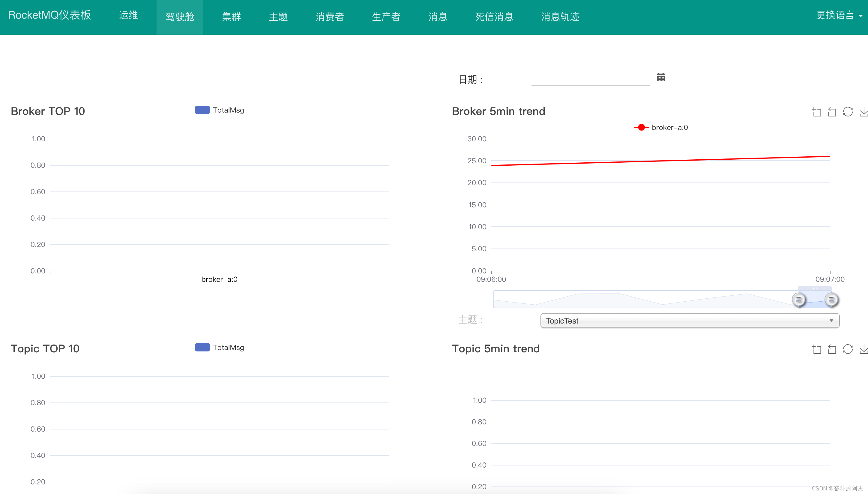Switch to the 集群 tab
Screen dimensions: 868x494
tap(231, 17)
